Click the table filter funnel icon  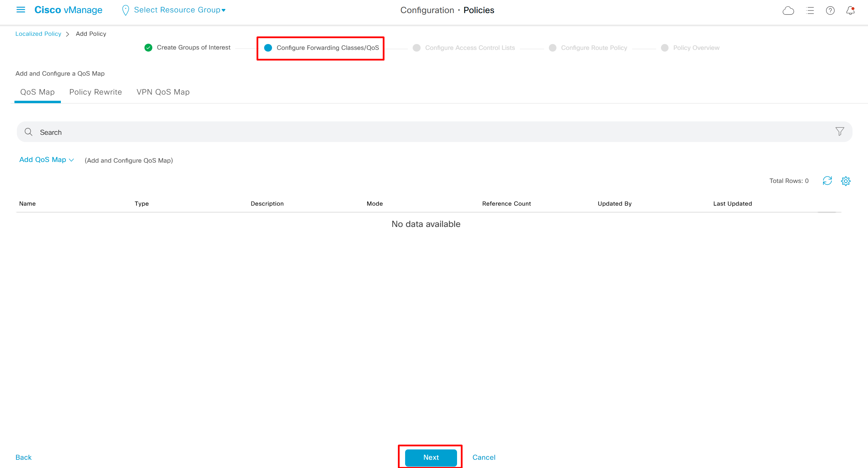click(x=839, y=132)
